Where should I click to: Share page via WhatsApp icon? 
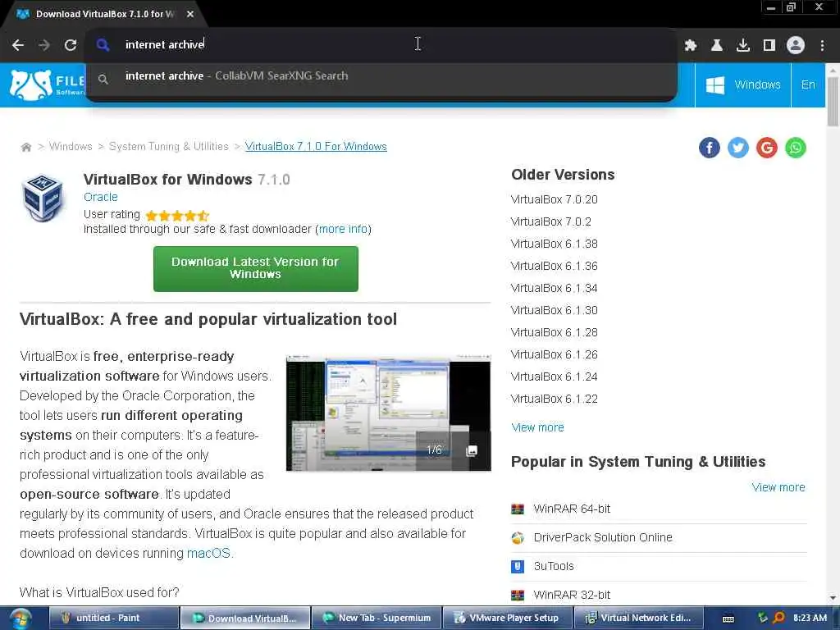pos(796,148)
